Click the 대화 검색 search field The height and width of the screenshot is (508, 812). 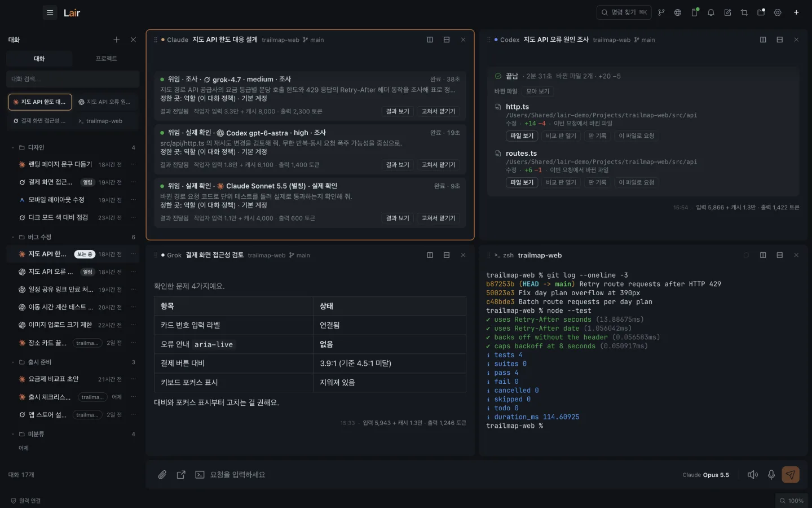(x=73, y=79)
